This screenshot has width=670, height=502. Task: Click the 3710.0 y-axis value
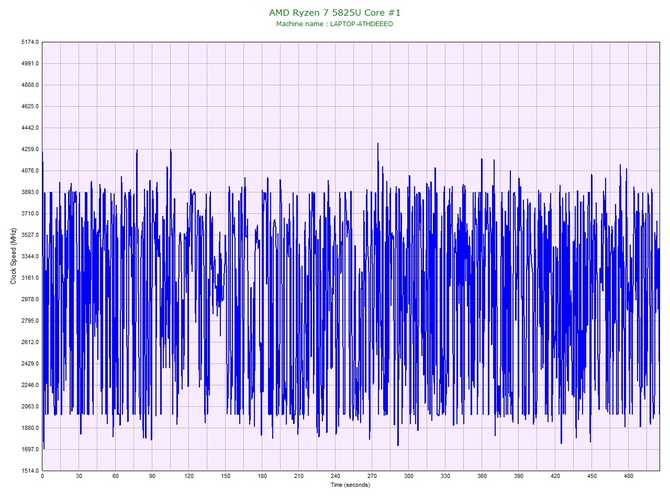(x=30, y=213)
